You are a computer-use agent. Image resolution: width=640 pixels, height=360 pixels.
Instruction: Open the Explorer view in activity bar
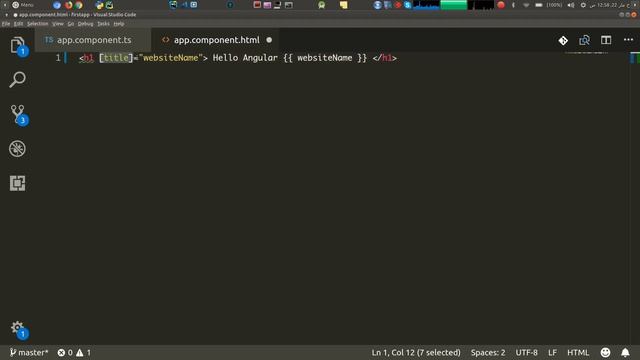(17, 45)
